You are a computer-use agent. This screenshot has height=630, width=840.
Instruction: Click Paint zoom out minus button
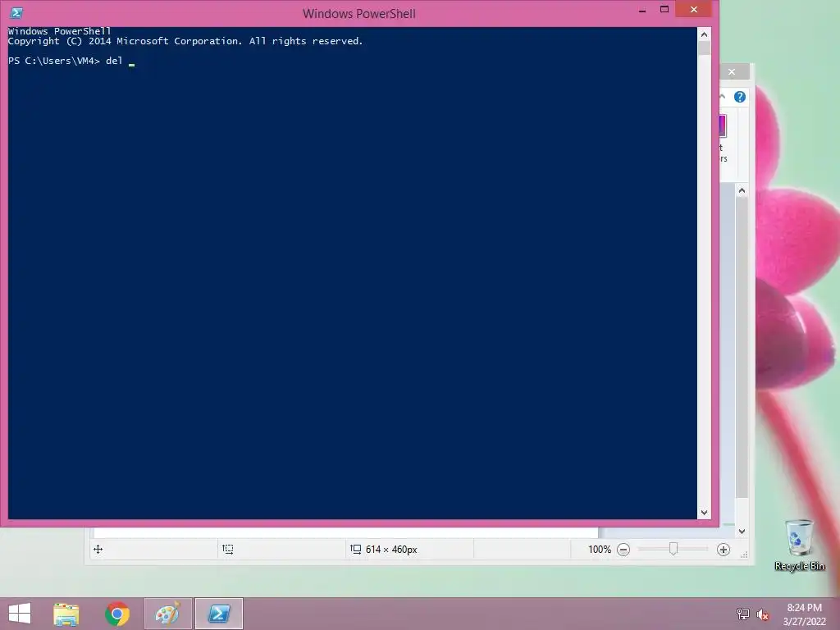[623, 550]
